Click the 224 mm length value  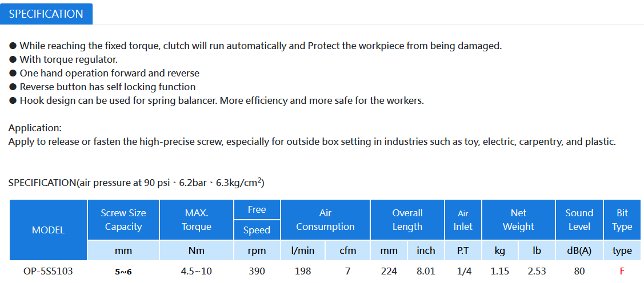pos(389,271)
